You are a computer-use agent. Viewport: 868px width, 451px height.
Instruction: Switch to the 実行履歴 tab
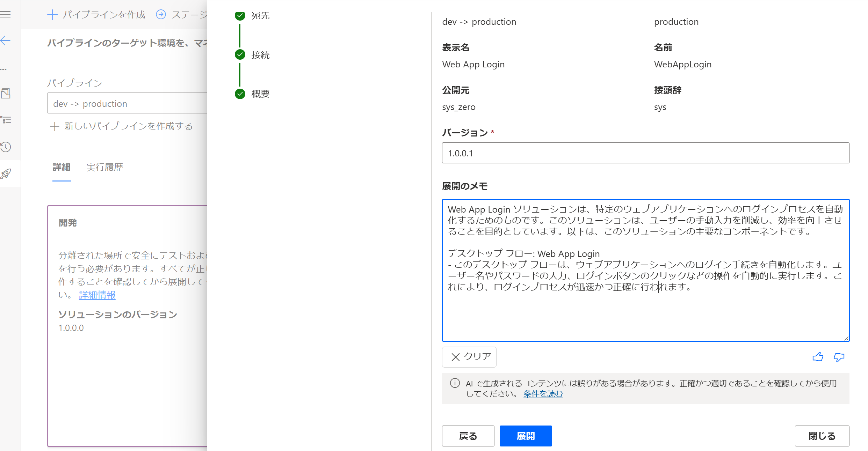(x=104, y=168)
